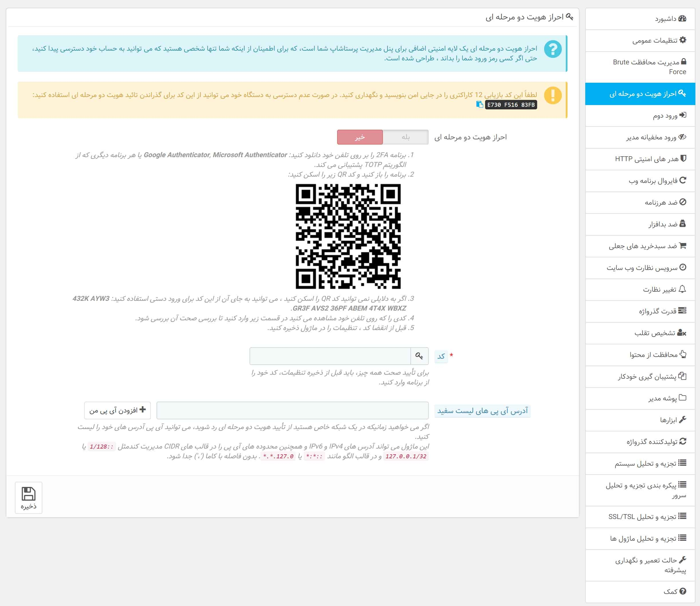700x606 pixels.
Task: Click the list icon for قدرت گذرواژه
Action: point(683,310)
